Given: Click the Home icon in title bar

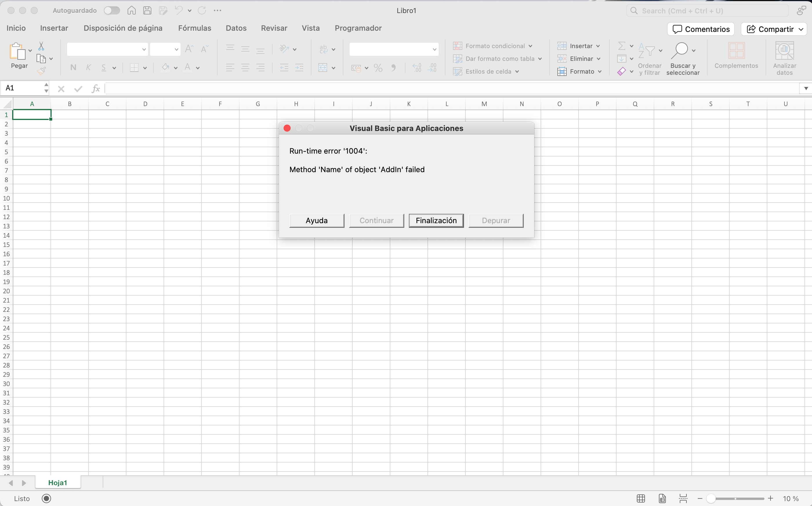Looking at the screenshot, I should pos(132,10).
